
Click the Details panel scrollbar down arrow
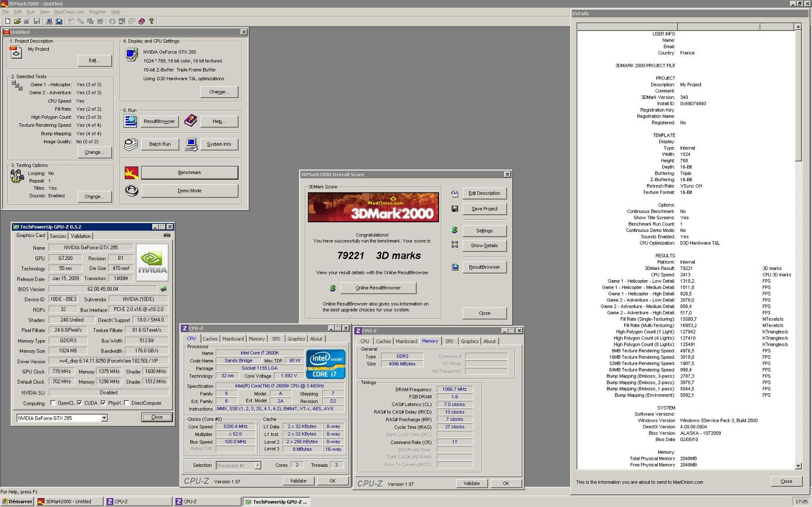[x=798, y=466]
